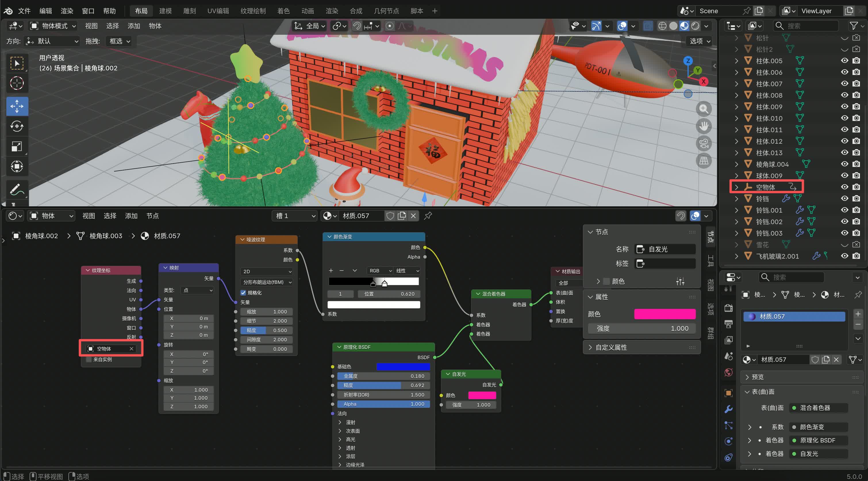Open the 物体模式 mode dropdown
The height and width of the screenshot is (481, 868).
click(x=53, y=26)
